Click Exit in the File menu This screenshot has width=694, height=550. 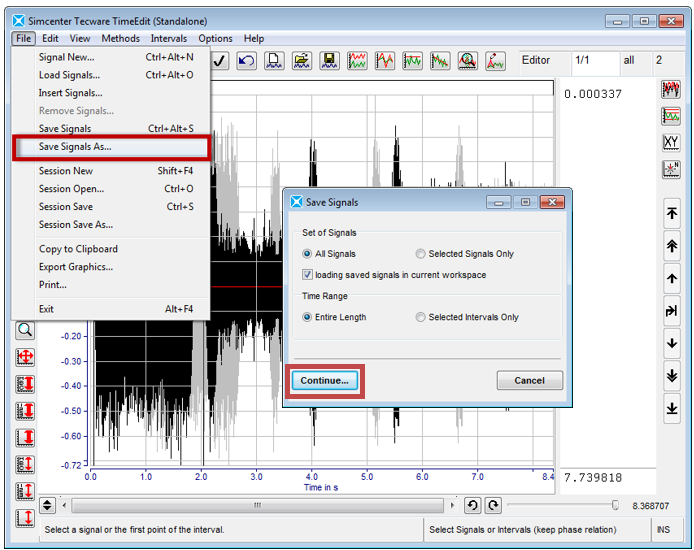point(112,309)
